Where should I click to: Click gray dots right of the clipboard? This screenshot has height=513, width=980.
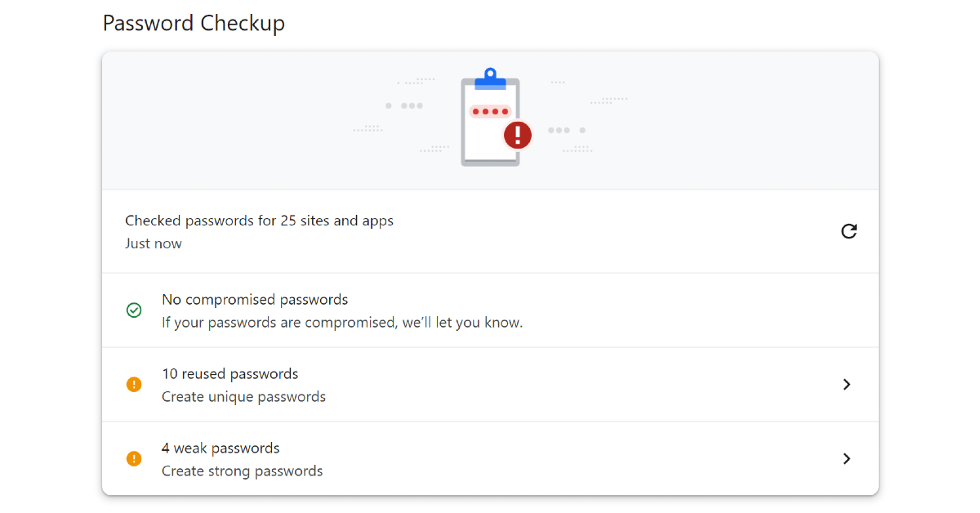click(566, 130)
